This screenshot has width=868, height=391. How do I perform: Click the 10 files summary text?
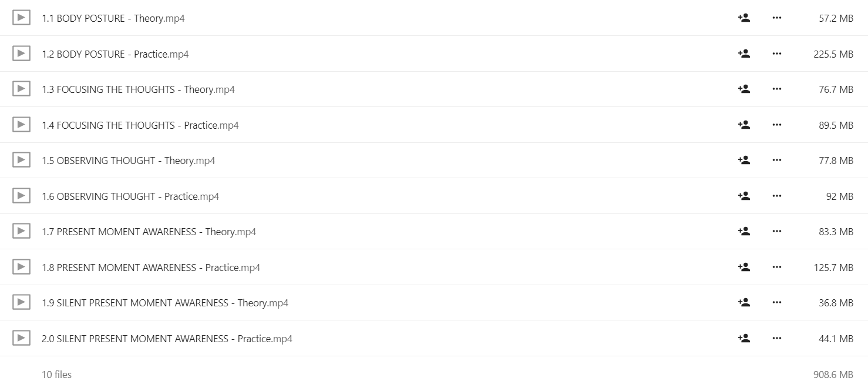coord(56,375)
